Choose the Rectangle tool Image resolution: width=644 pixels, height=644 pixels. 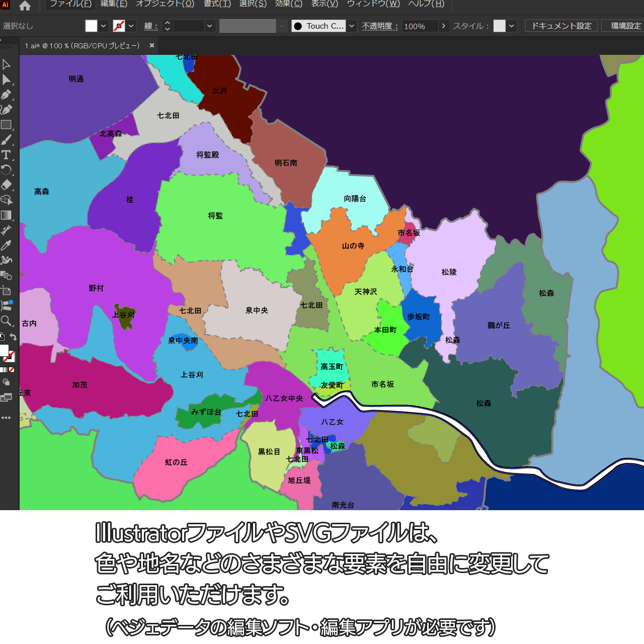pos(6,125)
